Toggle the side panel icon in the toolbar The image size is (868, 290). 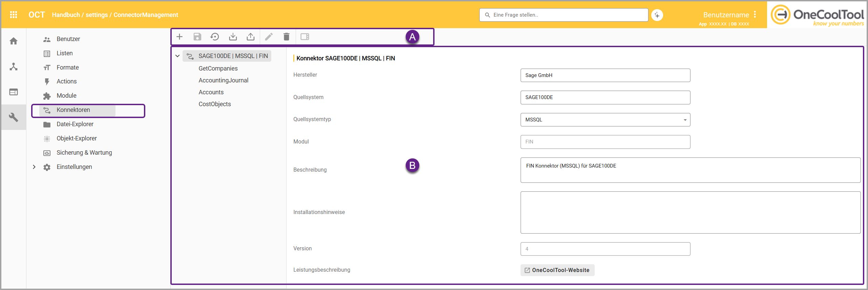point(305,37)
